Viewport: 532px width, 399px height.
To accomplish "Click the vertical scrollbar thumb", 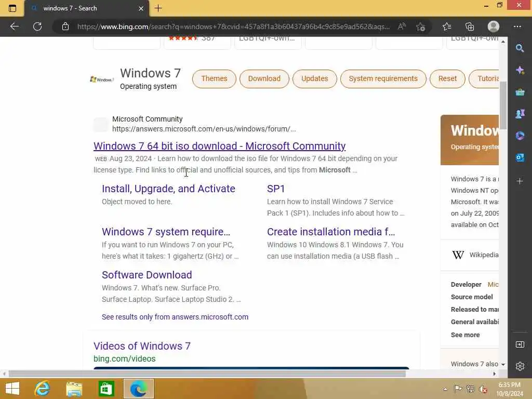I will pyautogui.click(x=503, y=105).
